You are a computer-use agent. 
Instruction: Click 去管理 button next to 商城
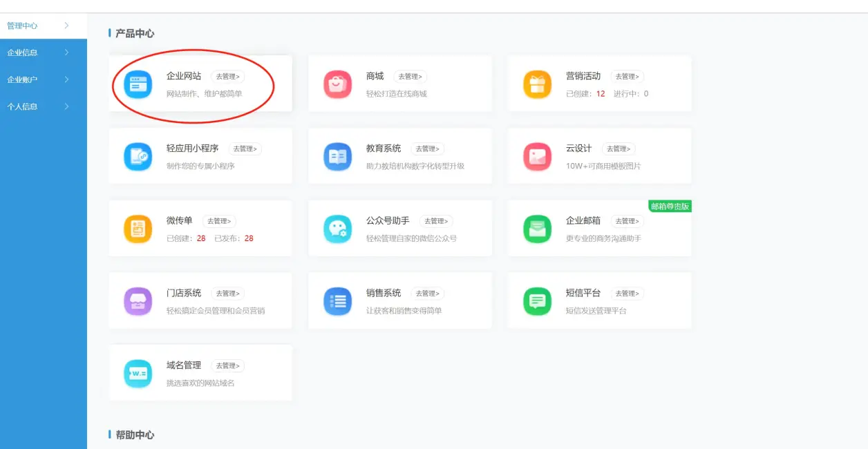(411, 77)
